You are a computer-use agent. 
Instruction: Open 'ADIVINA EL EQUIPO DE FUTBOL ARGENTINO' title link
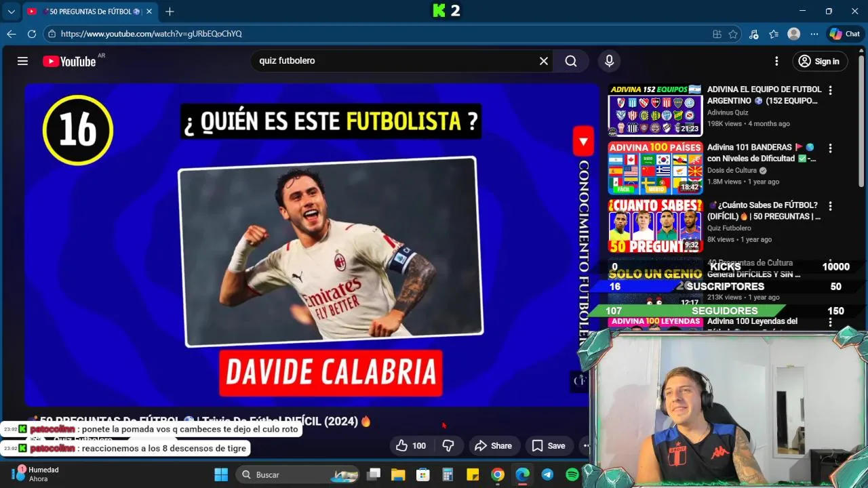[764, 95]
